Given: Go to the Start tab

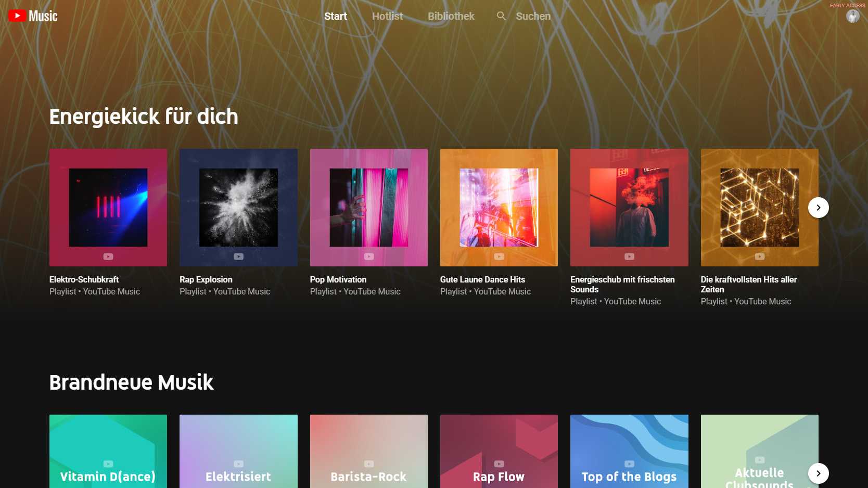Looking at the screenshot, I should pyautogui.click(x=336, y=16).
